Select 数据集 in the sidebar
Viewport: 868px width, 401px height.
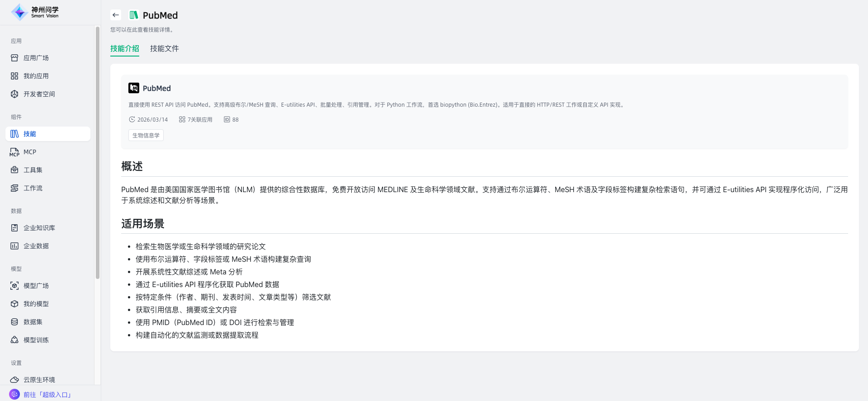[33, 322]
